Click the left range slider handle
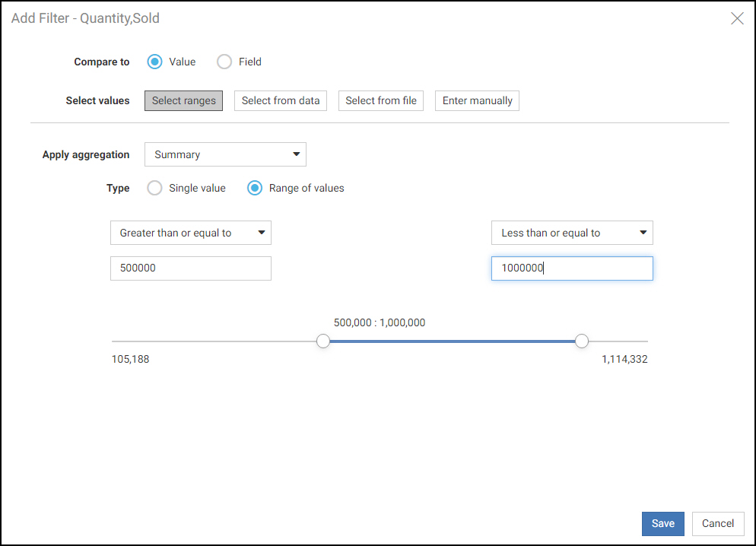 tap(323, 341)
